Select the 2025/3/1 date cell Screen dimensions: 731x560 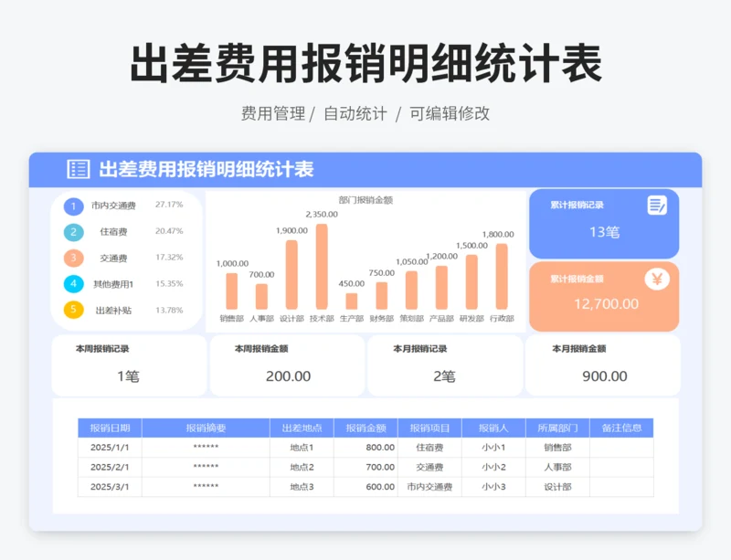(110, 487)
